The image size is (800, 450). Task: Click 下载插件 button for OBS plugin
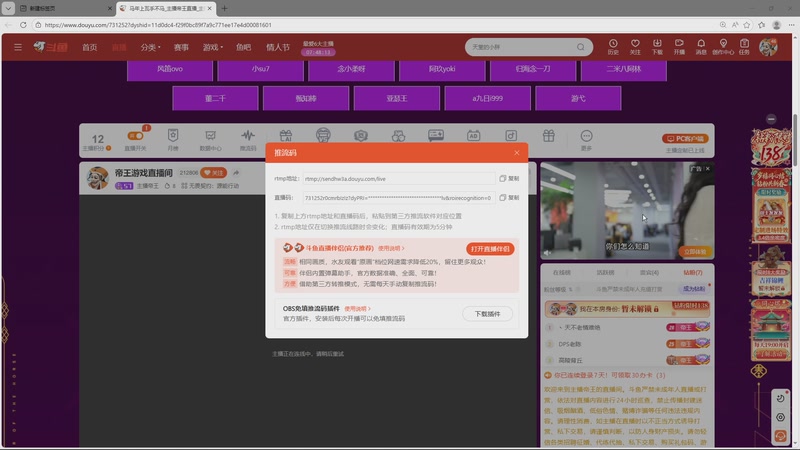click(487, 314)
